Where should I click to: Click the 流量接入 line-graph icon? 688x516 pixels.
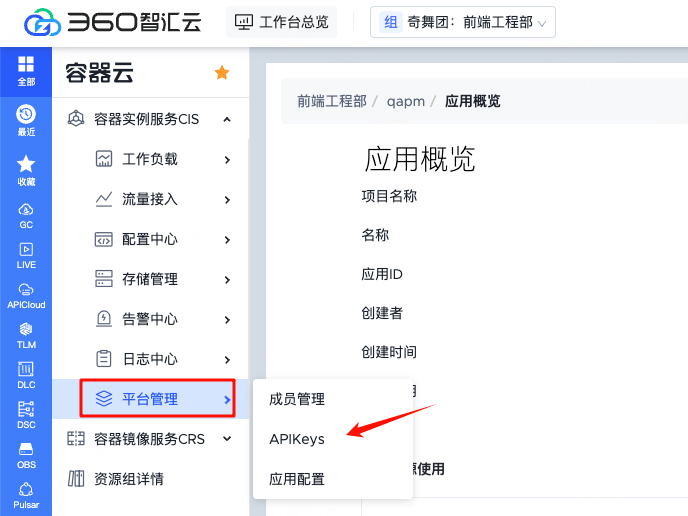pyautogui.click(x=104, y=199)
